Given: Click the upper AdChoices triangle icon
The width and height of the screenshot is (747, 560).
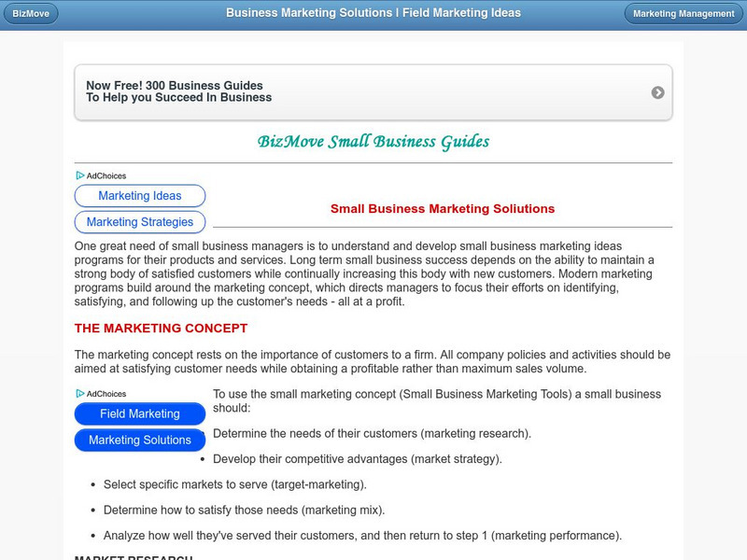Looking at the screenshot, I should click(x=78, y=175).
